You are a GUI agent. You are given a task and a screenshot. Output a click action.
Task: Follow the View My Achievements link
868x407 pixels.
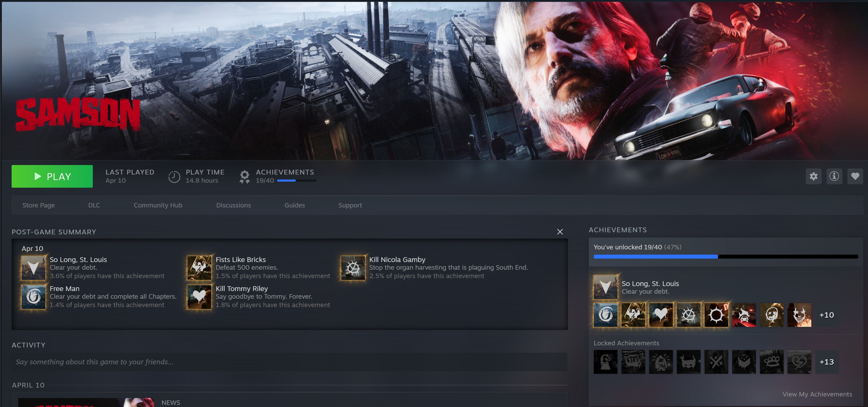point(817,394)
